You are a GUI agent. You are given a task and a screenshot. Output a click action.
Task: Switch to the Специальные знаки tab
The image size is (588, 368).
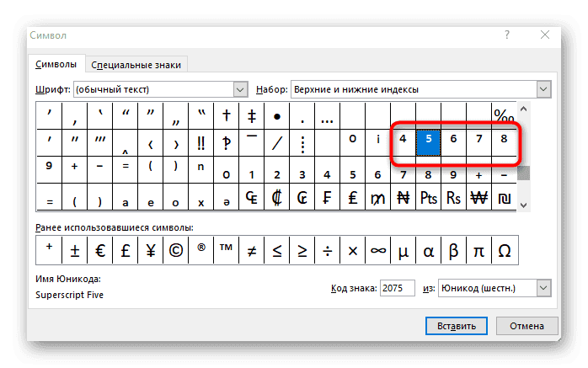point(136,65)
